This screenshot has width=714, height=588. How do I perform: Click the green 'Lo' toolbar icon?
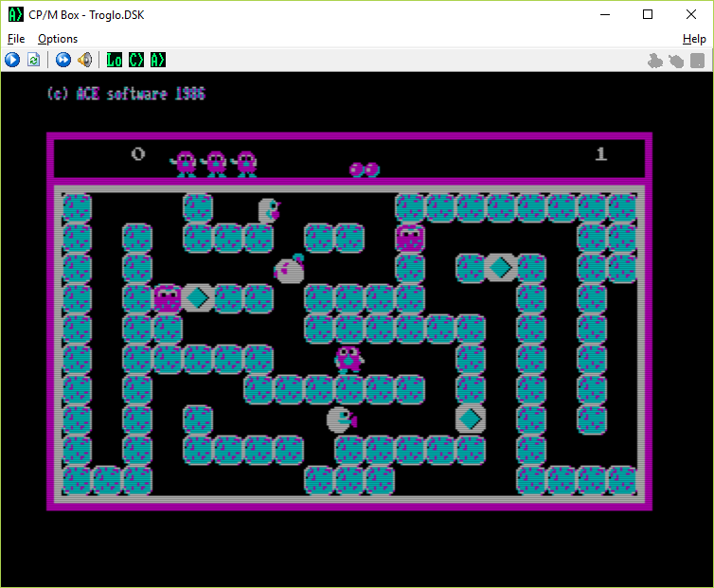[114, 60]
